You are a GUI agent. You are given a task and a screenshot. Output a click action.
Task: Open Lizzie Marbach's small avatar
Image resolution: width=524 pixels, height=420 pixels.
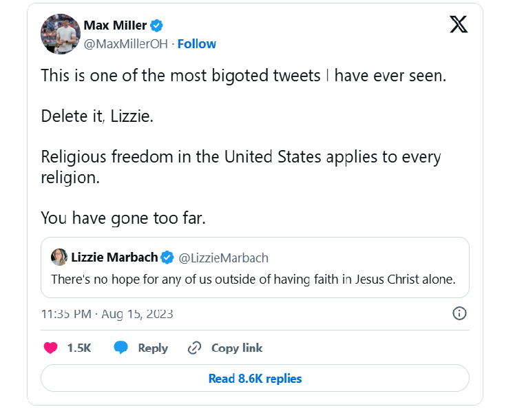(x=59, y=258)
